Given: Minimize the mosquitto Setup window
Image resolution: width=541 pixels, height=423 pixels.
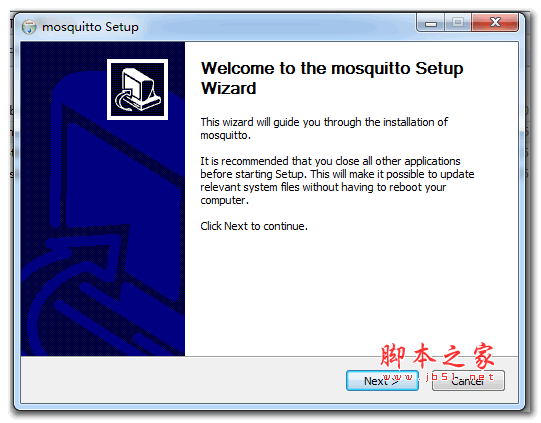Looking at the screenshot, I should [431, 23].
